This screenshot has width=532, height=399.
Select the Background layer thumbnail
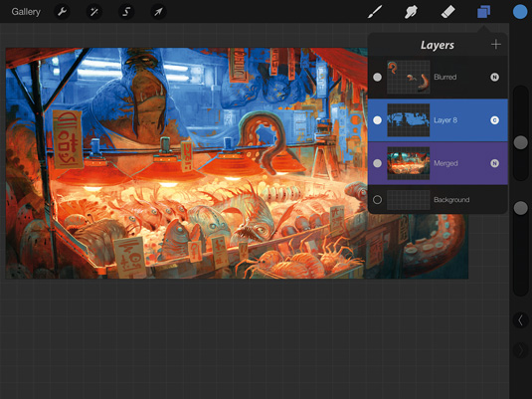pyautogui.click(x=409, y=200)
